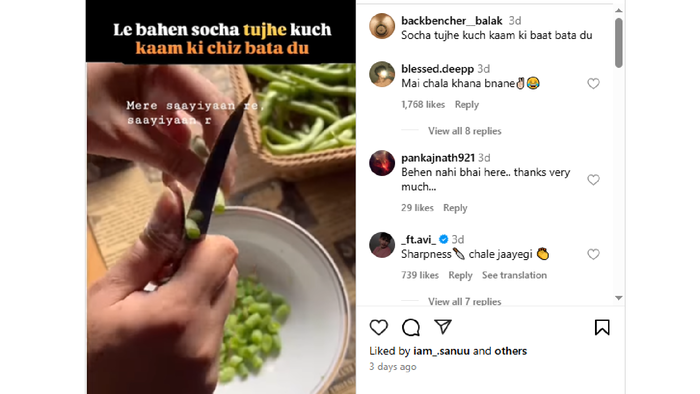Like _ft.avi_'s comment heart
Viewport: 700px width, 394px height.
click(x=593, y=254)
